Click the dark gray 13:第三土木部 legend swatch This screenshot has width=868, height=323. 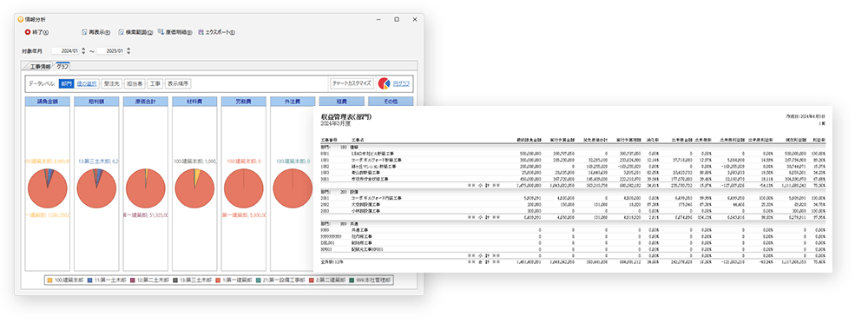[174, 281]
